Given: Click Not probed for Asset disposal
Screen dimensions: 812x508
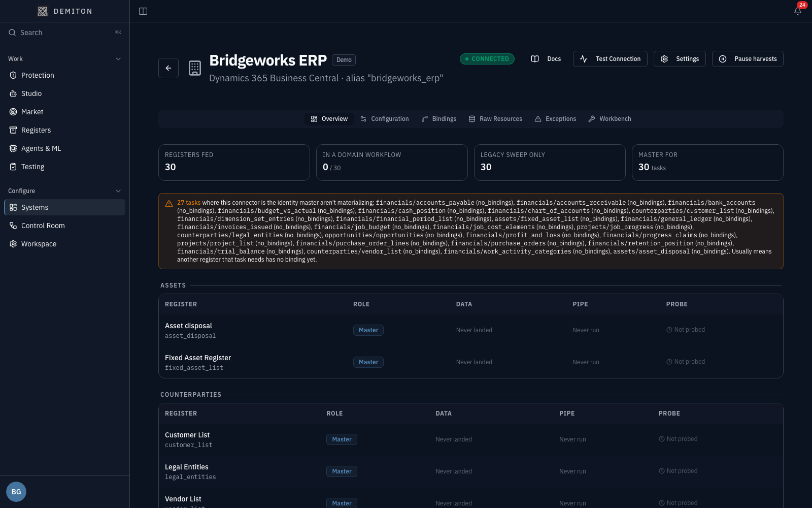Looking at the screenshot, I should tap(686, 330).
